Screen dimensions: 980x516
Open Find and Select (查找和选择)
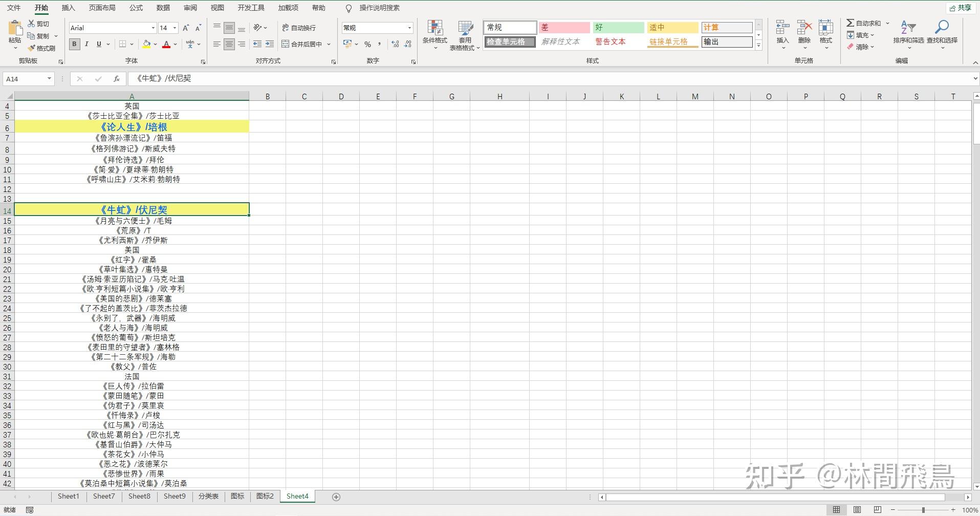[x=942, y=34]
